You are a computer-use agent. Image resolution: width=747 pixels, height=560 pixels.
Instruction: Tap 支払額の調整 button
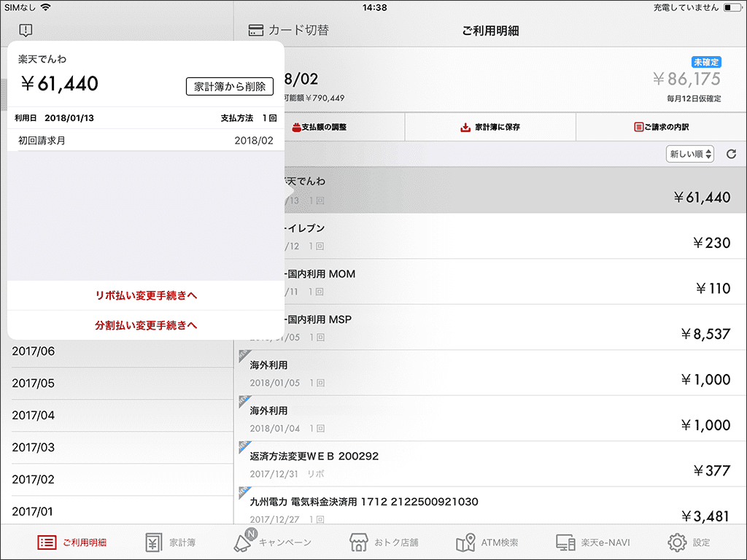(319, 127)
